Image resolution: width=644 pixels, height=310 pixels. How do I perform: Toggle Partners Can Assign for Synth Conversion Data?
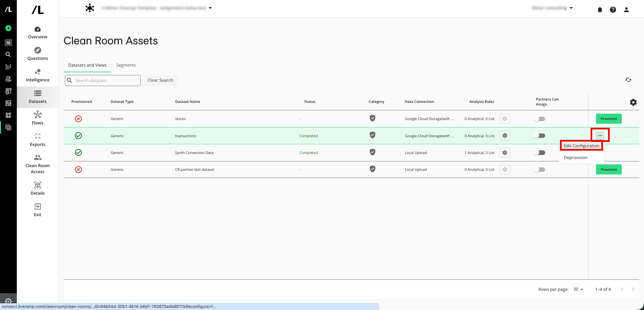coord(539,153)
